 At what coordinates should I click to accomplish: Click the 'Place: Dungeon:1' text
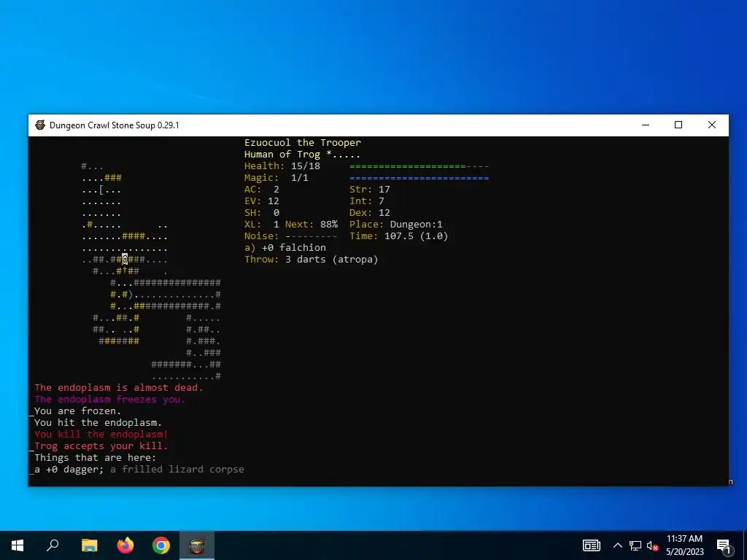[396, 225]
